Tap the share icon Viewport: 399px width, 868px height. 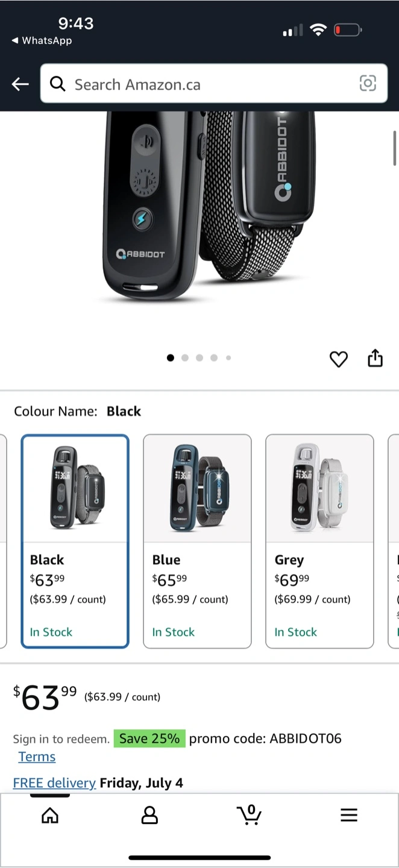click(375, 357)
